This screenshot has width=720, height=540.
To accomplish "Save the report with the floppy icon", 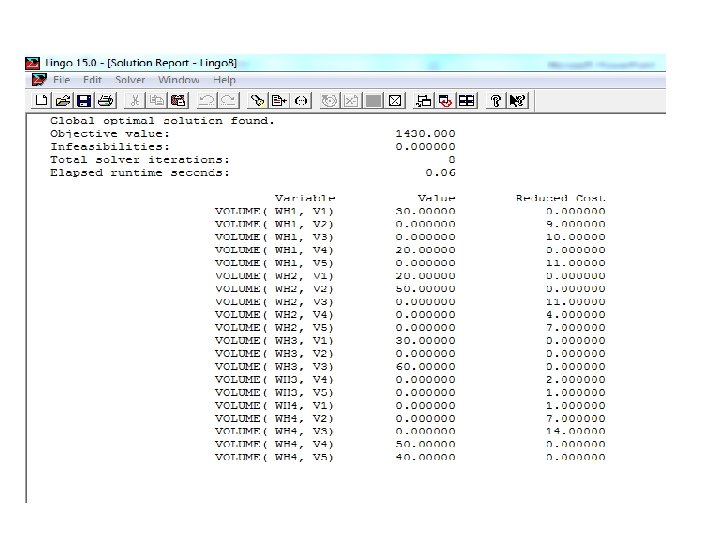I will point(84,100).
